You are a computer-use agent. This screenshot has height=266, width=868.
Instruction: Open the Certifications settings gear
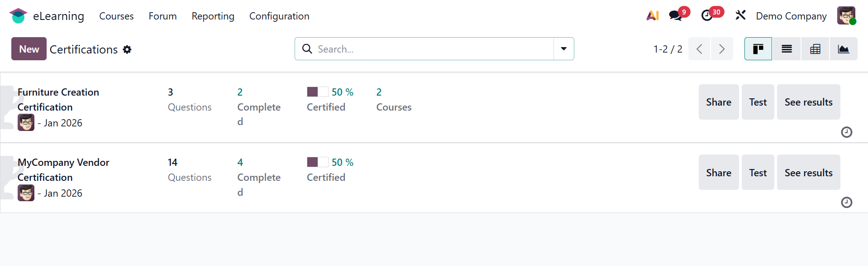tap(127, 49)
